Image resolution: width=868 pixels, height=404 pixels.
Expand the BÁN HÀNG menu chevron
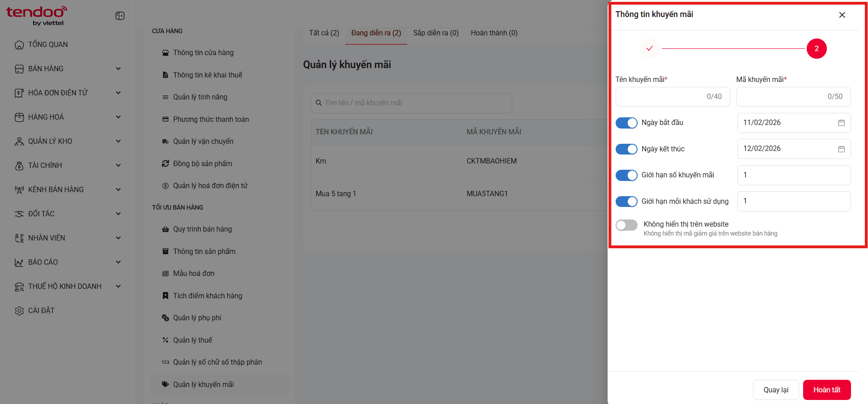(118, 69)
